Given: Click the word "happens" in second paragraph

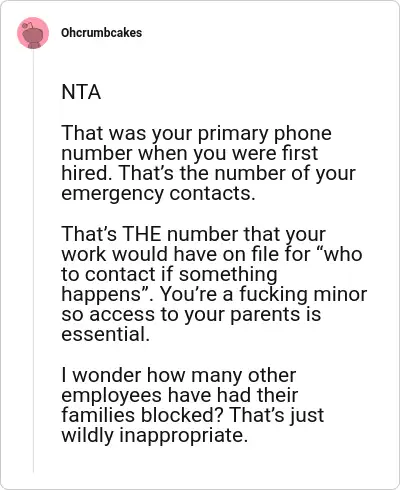Looking at the screenshot, I should 101,295.
